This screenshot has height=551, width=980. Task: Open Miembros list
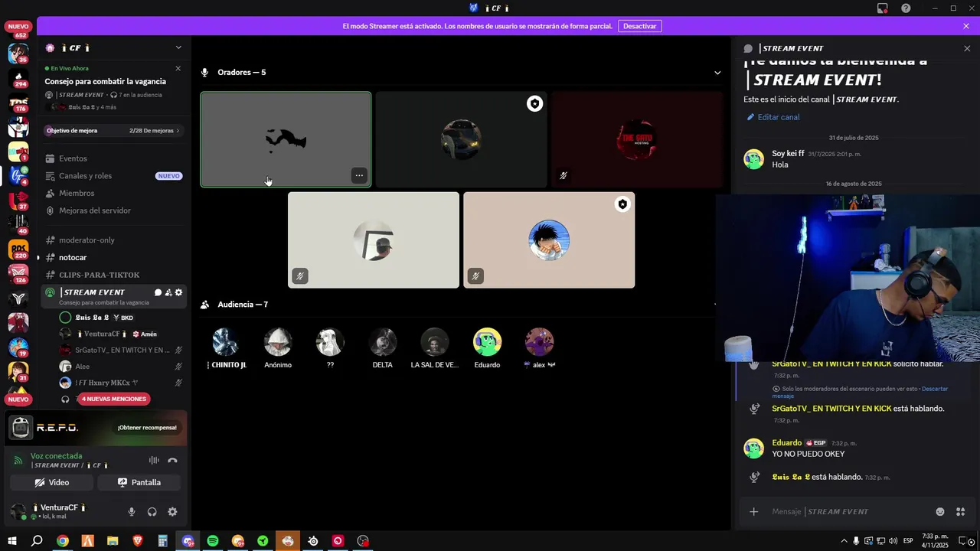(x=115, y=193)
